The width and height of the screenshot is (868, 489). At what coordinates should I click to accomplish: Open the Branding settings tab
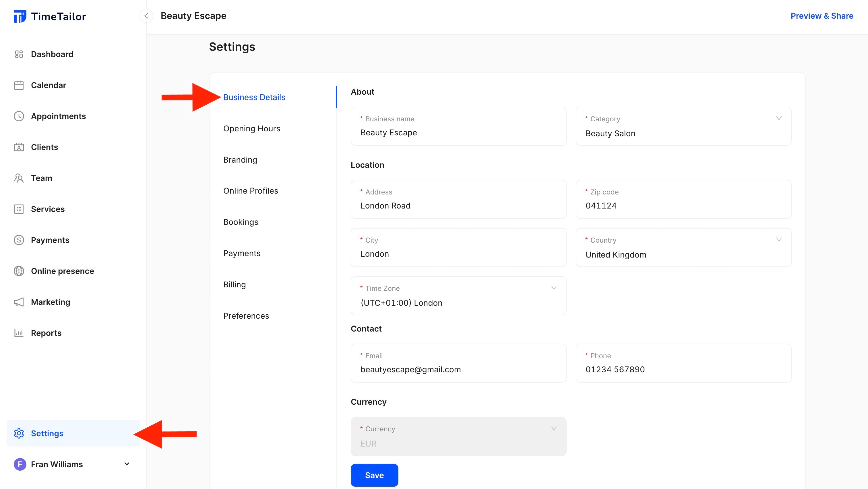pos(240,160)
